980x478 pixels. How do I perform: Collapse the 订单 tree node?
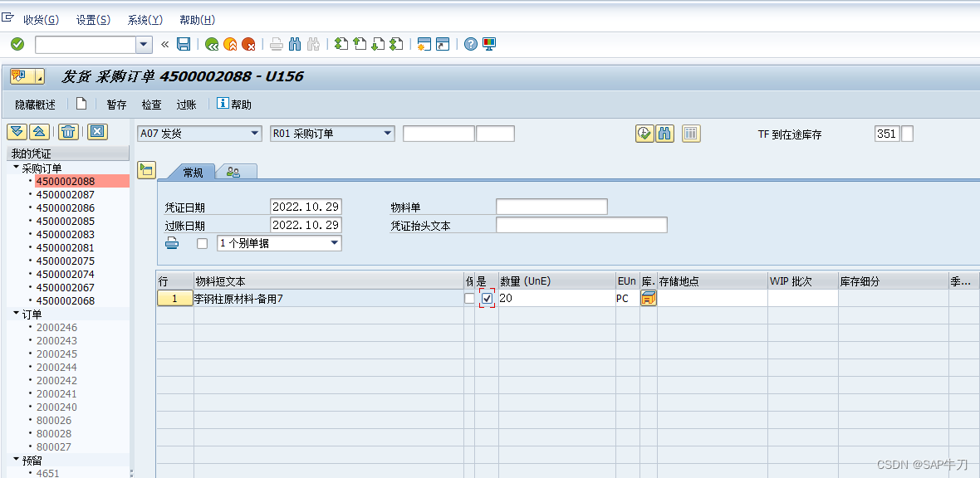(x=17, y=314)
